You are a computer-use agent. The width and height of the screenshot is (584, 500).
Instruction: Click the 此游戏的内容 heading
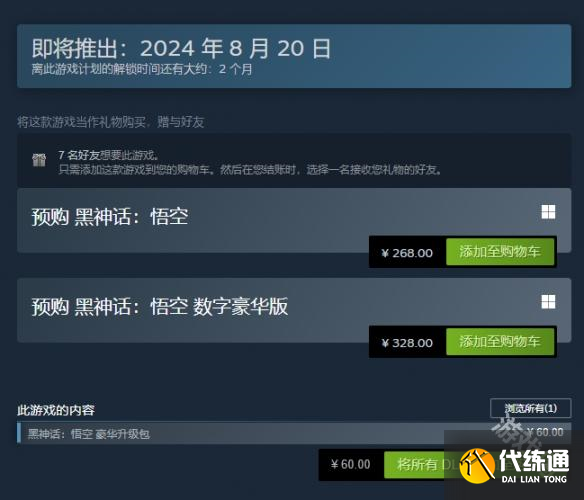coord(56,411)
